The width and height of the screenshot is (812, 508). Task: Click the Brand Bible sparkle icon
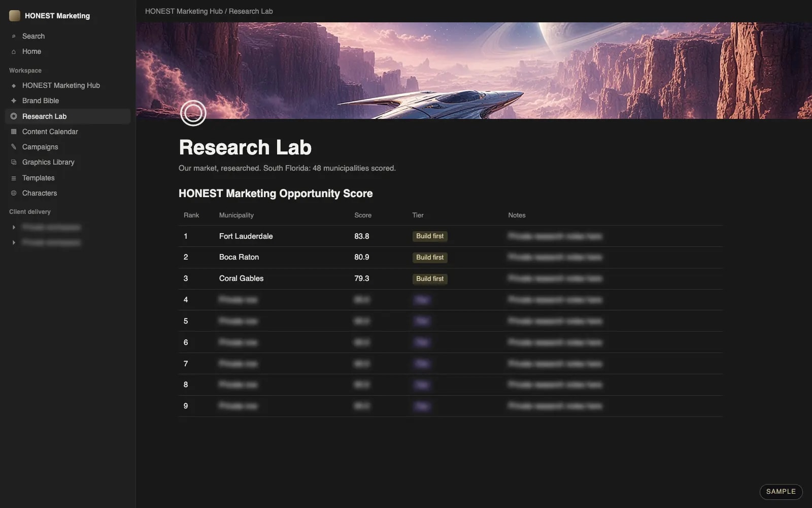point(14,101)
